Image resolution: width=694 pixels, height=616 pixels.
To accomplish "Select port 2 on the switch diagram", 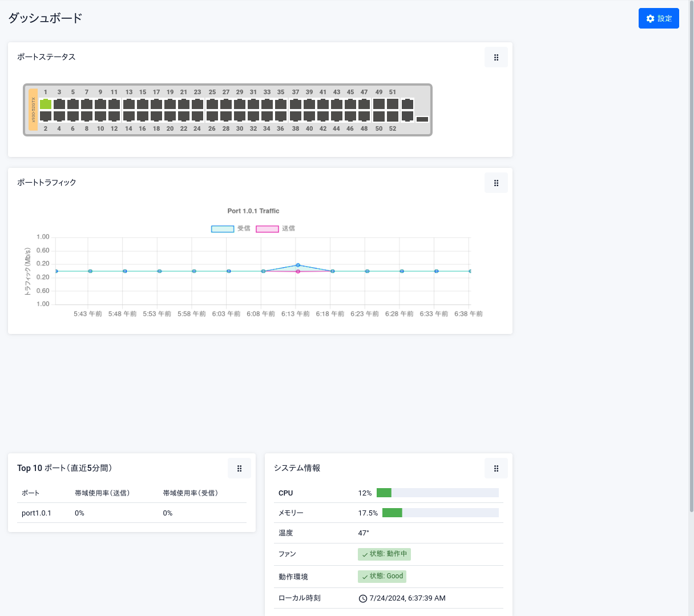I will click(46, 116).
